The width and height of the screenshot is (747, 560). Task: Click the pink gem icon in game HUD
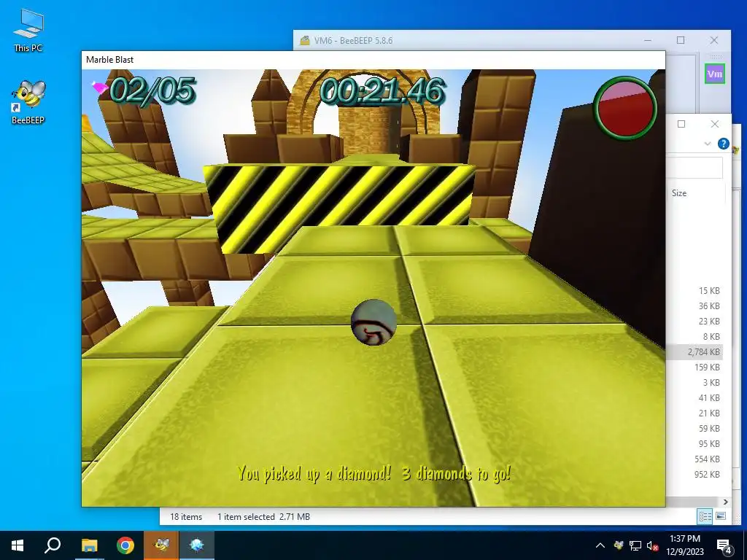(99, 88)
